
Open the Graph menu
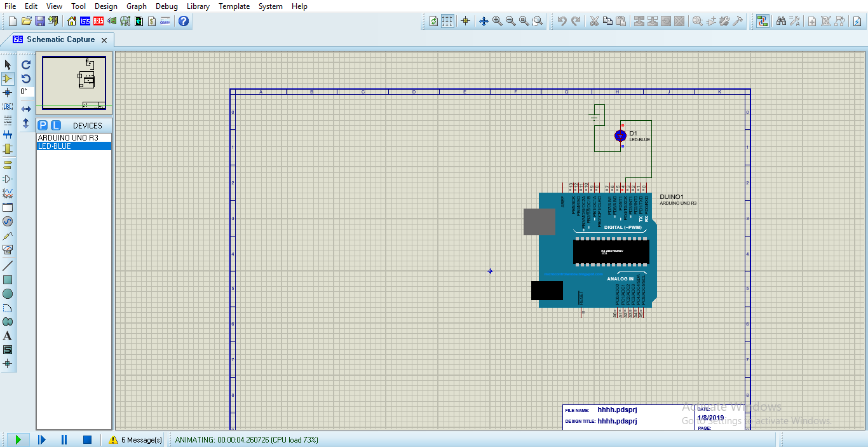pos(137,6)
